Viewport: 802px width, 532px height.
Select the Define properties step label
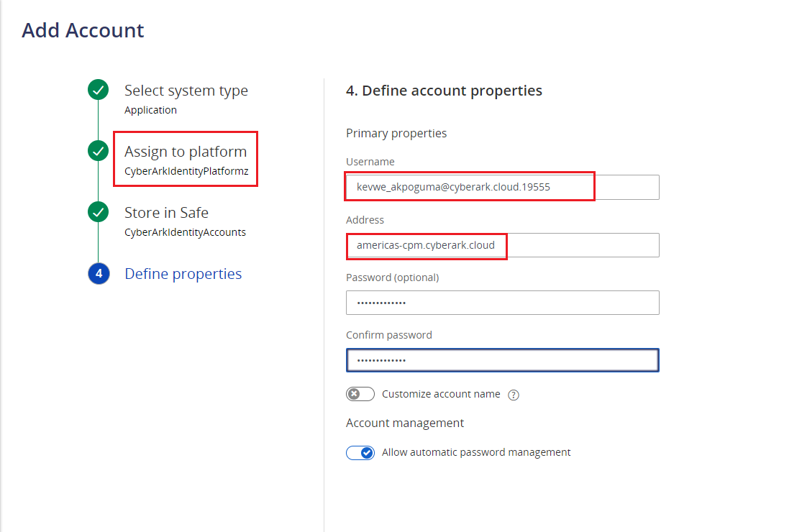click(x=183, y=273)
